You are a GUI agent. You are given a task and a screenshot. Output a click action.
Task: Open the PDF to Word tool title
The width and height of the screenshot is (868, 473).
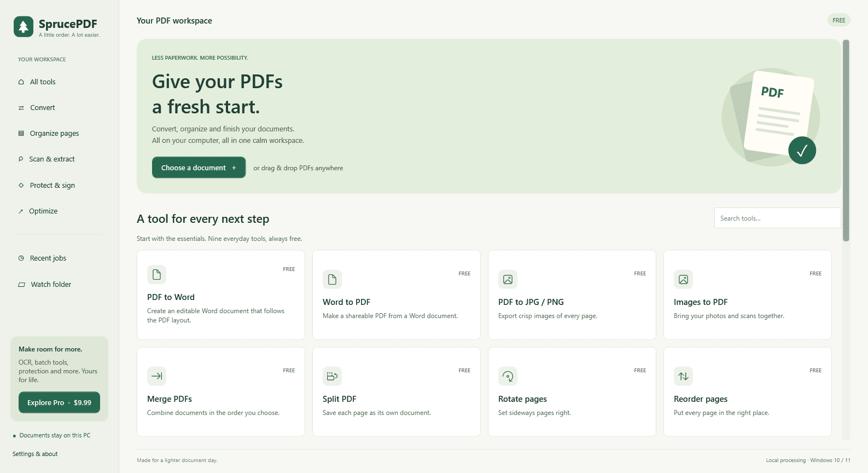[x=171, y=297]
